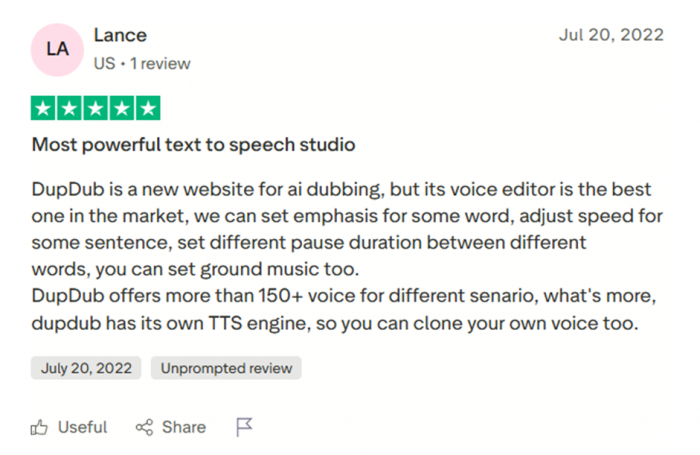Open reviewer Lance's profile name

pos(120,35)
